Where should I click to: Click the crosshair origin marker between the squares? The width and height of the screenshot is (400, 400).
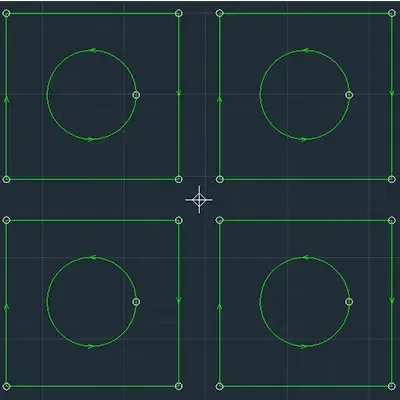[x=199, y=200]
